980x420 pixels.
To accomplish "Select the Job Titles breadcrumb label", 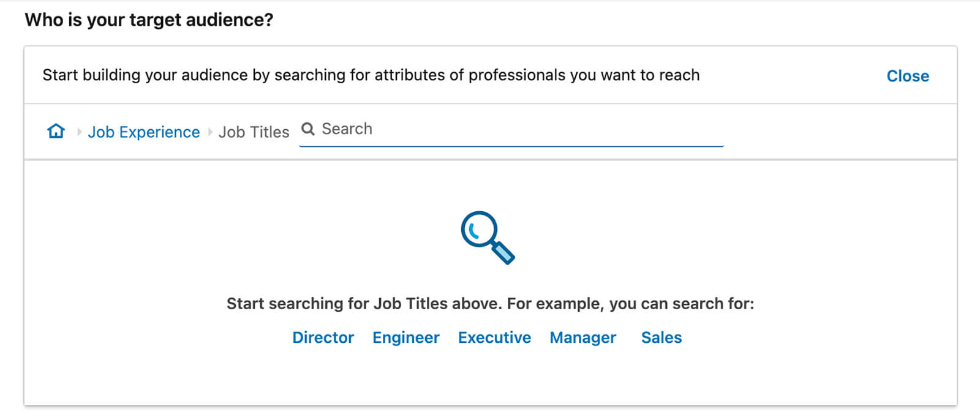I will [x=254, y=132].
